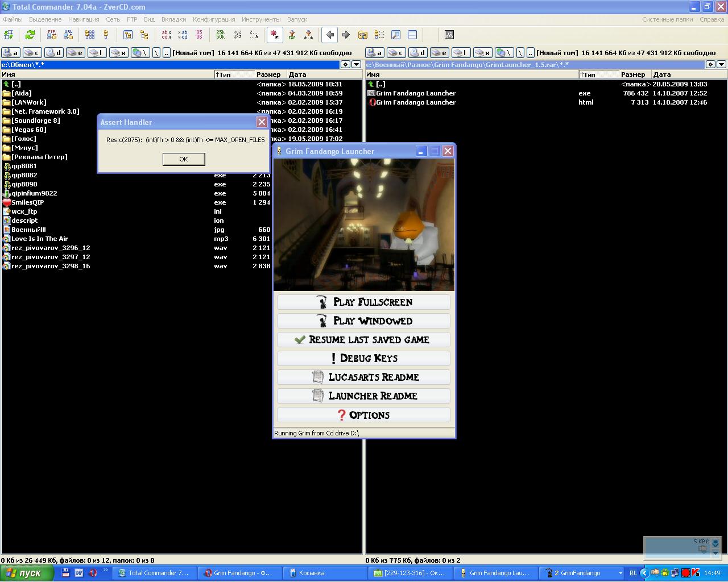728x582 pixels.
Task: Click the Размер column header in right panel
Action: tap(632, 74)
